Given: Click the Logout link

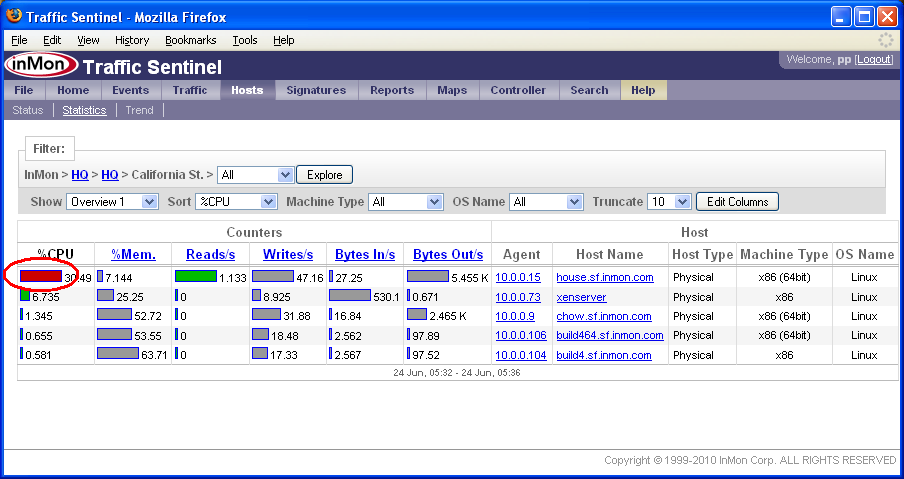Looking at the screenshot, I should pyautogui.click(x=875, y=59).
